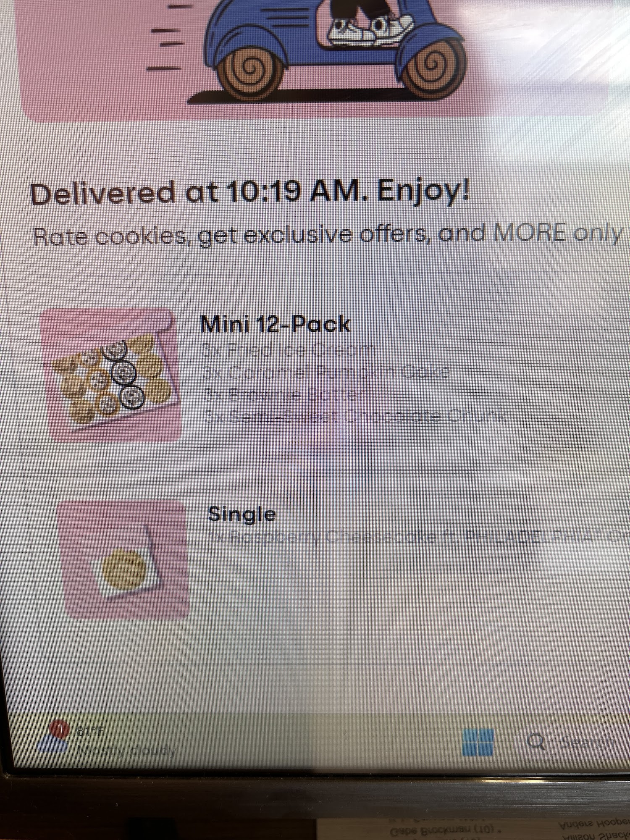
Task: Click the taskbar search magnifier icon
Action: (x=536, y=742)
